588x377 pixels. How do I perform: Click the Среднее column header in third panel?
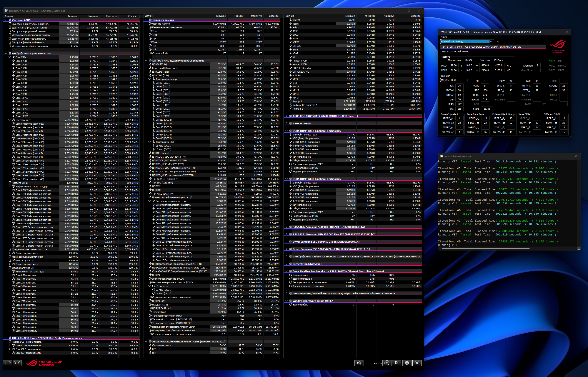pyautogui.click(x=415, y=16)
